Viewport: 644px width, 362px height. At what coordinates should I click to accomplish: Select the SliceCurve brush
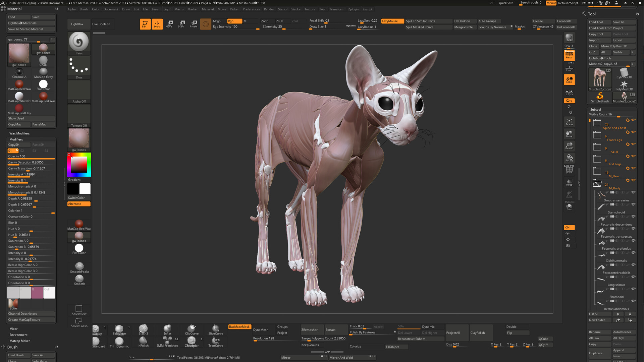pyautogui.click(x=216, y=329)
